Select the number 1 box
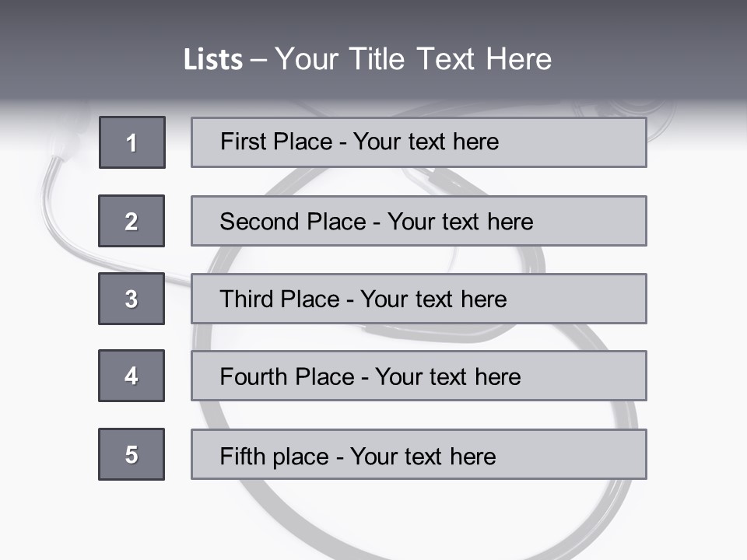 132,142
